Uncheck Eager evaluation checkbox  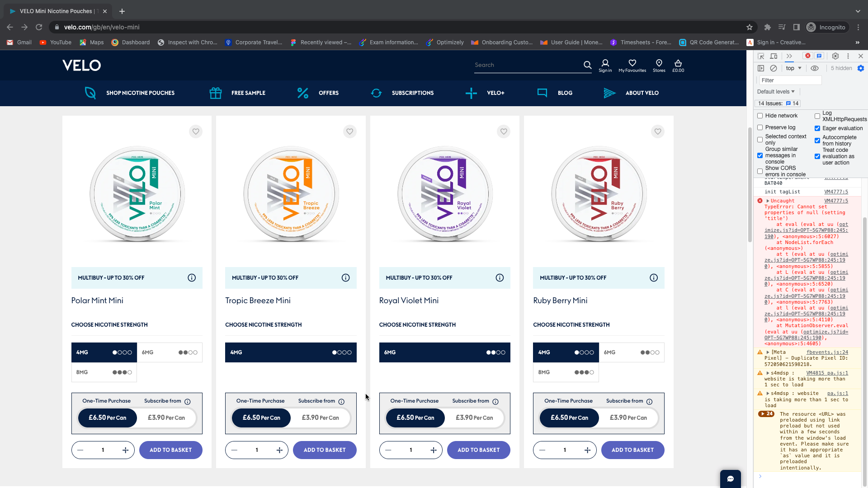[817, 128]
